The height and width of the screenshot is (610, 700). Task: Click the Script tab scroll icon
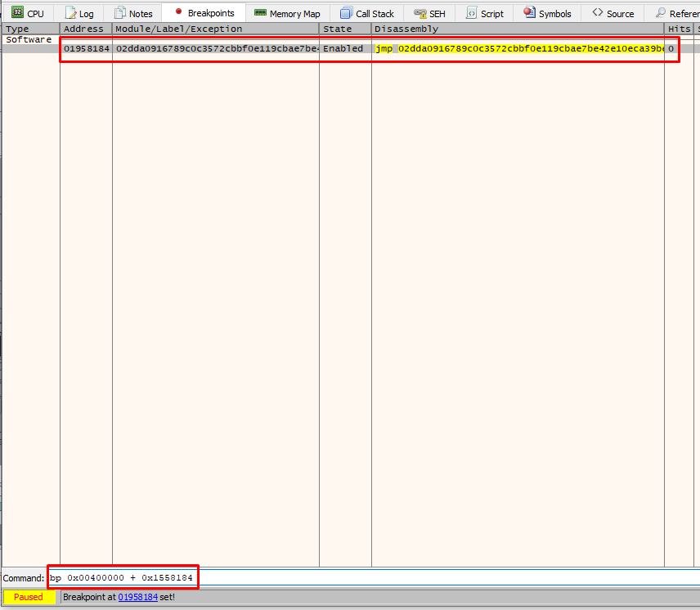point(471,13)
